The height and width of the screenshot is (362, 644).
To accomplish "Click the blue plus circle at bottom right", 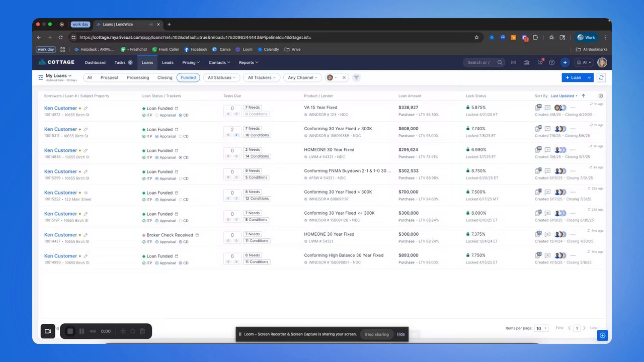I will pyautogui.click(x=602, y=335).
